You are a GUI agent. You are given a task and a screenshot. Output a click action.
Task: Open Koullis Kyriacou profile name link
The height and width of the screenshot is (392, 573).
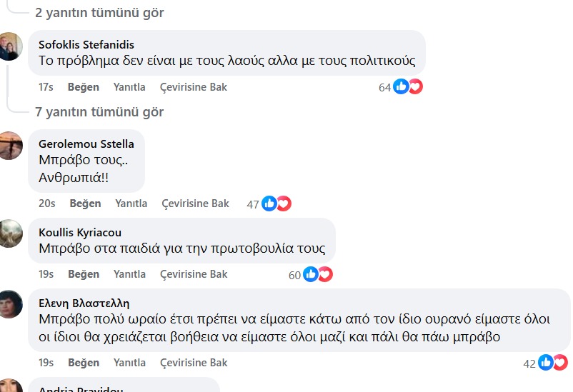[x=80, y=232]
